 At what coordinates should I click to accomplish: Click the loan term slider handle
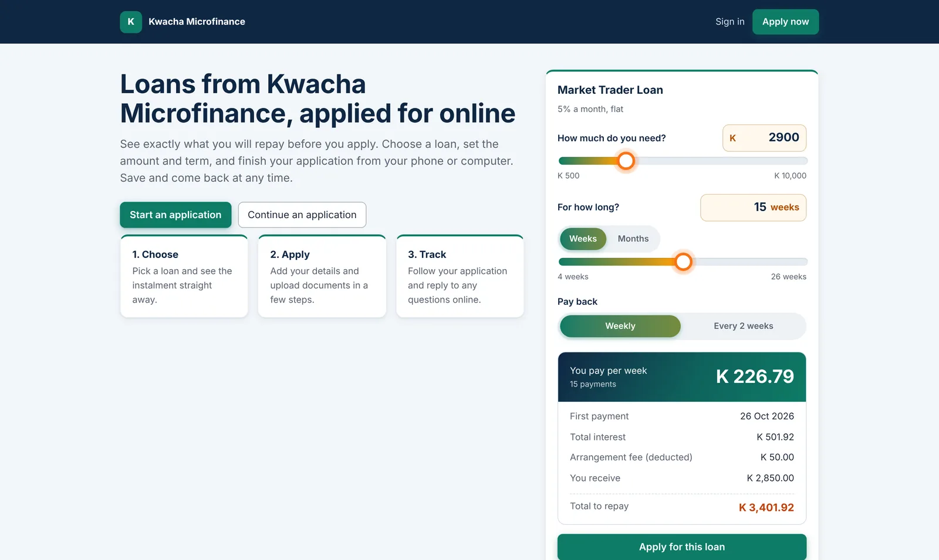tap(683, 262)
